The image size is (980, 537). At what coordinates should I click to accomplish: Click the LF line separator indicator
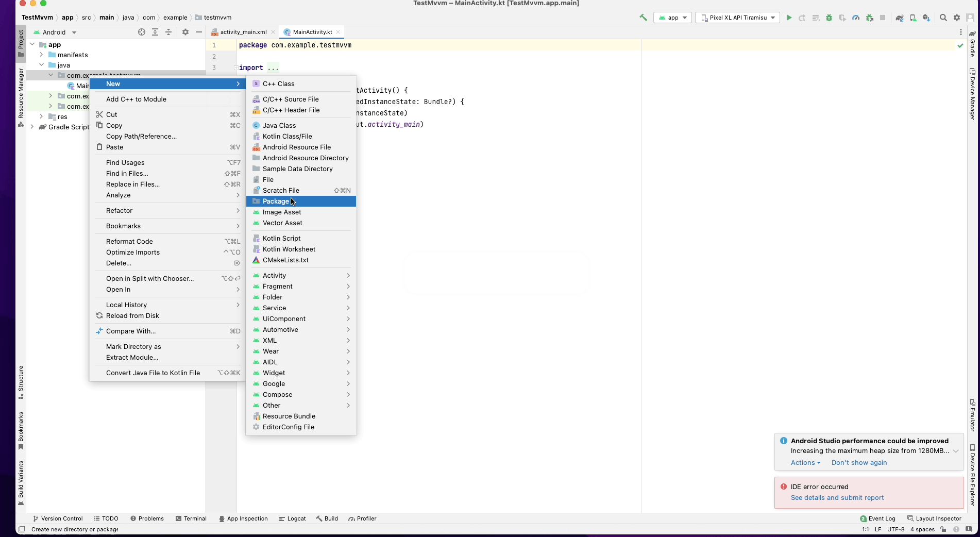877,529
